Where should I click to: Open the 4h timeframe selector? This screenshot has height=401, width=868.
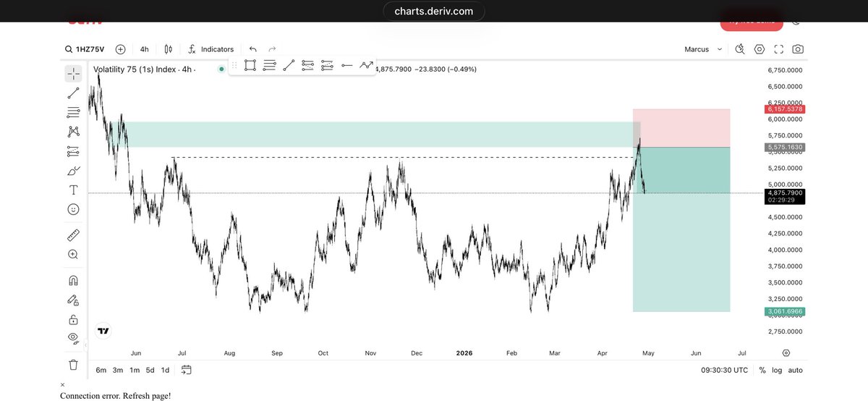point(145,49)
